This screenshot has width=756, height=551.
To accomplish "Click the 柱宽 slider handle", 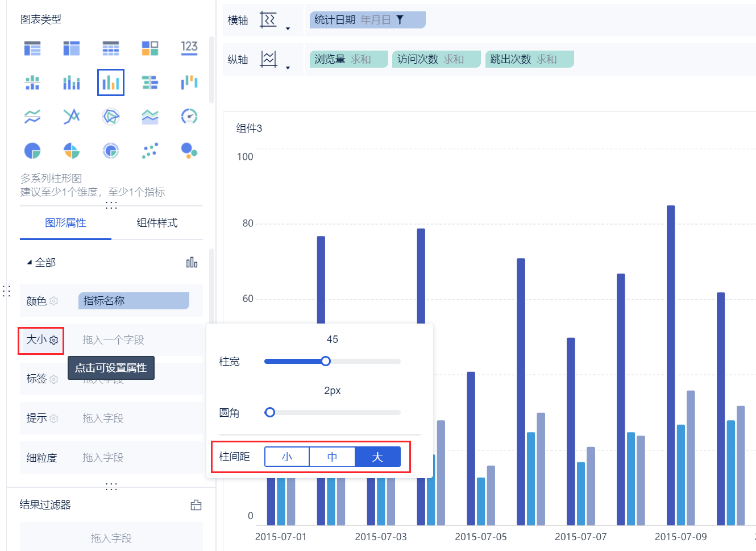I will [x=326, y=361].
